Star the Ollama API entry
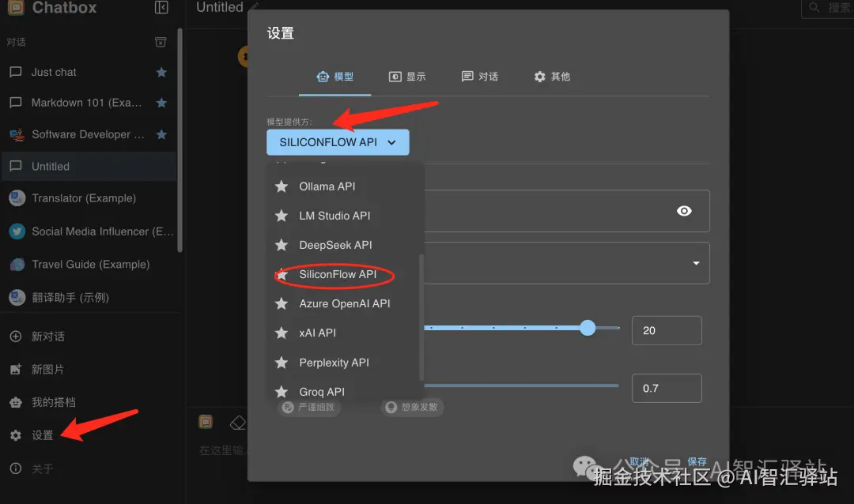This screenshot has height=504, width=854. 282,186
